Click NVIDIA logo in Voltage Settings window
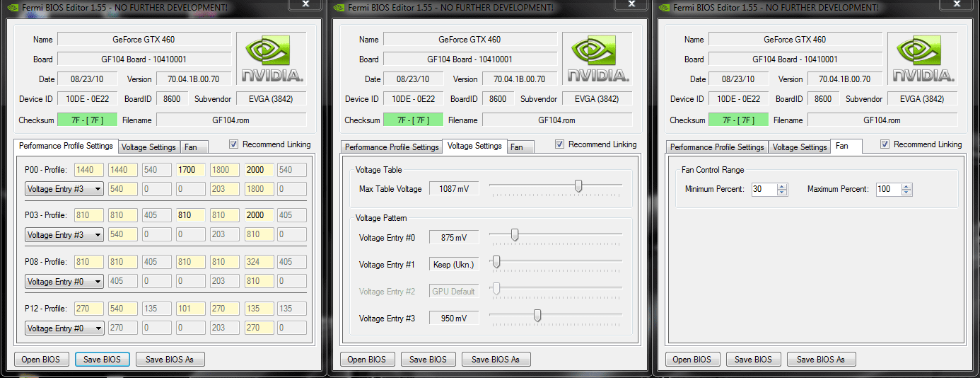This screenshot has width=980, height=378. 597,58
